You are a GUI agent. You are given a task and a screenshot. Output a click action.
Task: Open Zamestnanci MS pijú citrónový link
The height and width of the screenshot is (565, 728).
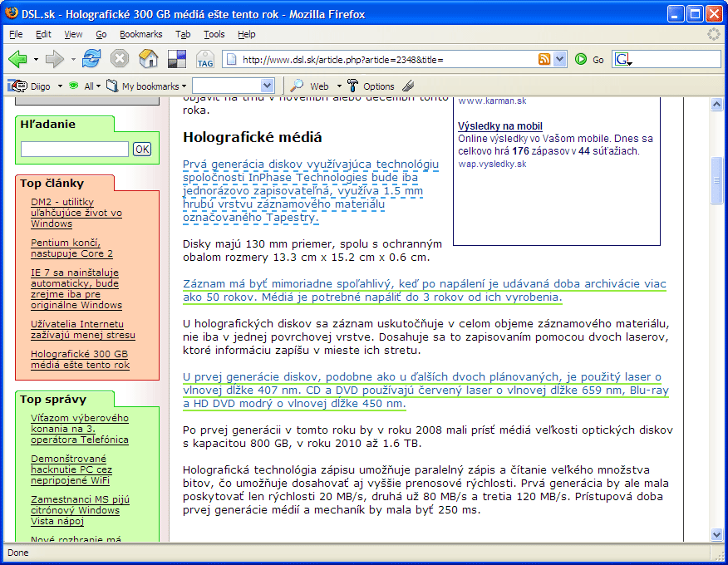[x=80, y=510]
